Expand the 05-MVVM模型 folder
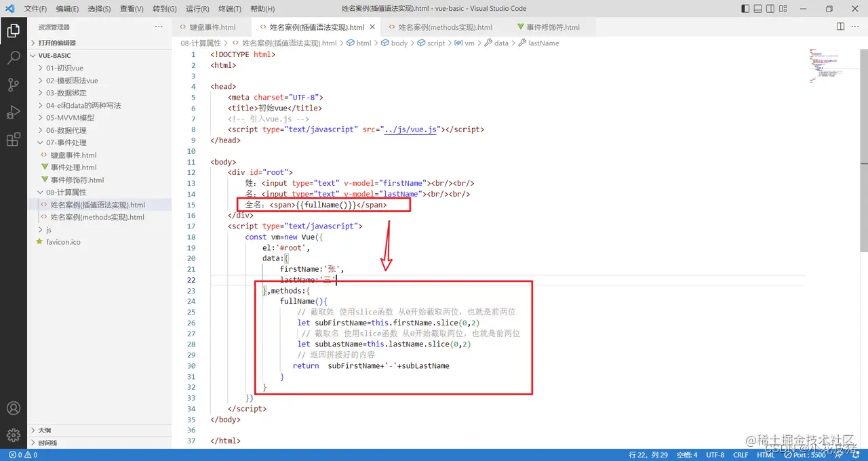This screenshot has width=868, height=461. [x=100, y=117]
